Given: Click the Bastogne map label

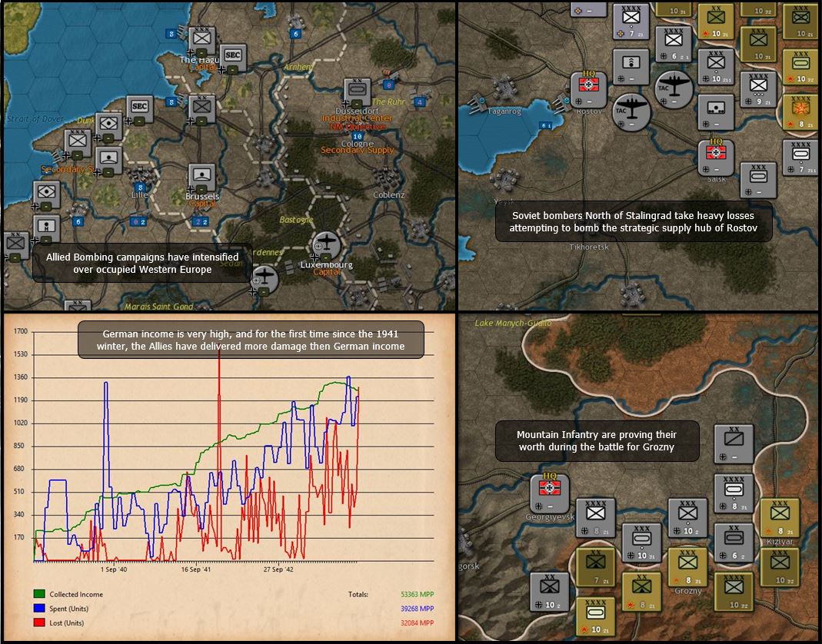Looking at the screenshot, I should tap(296, 220).
